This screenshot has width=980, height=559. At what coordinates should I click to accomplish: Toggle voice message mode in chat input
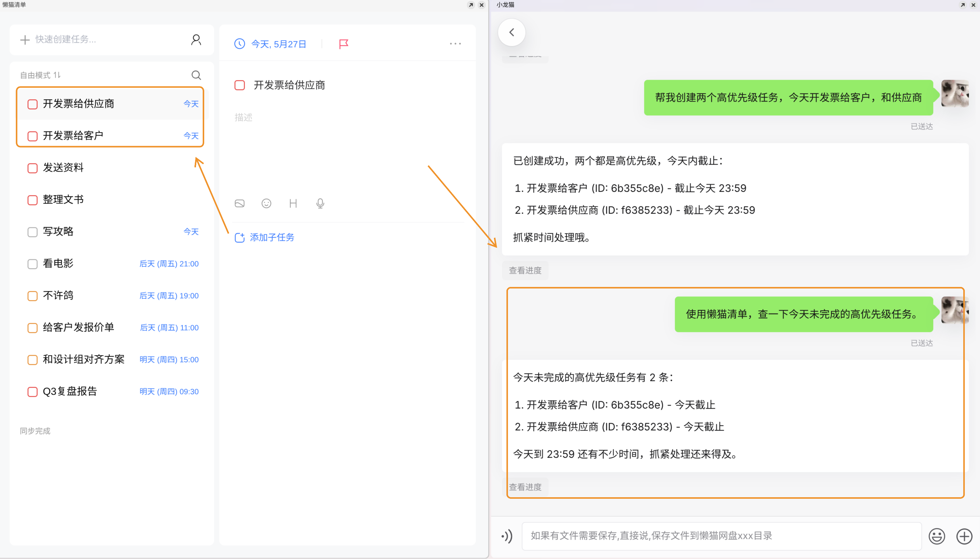pyautogui.click(x=507, y=536)
